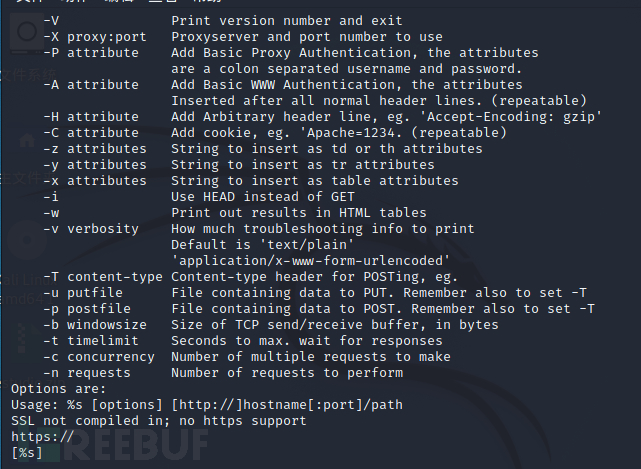
Task: Click the -C attribute cookie option
Action: [91, 132]
